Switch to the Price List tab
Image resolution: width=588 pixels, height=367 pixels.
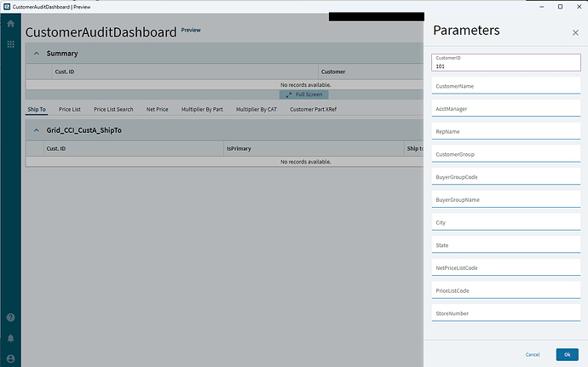point(69,110)
